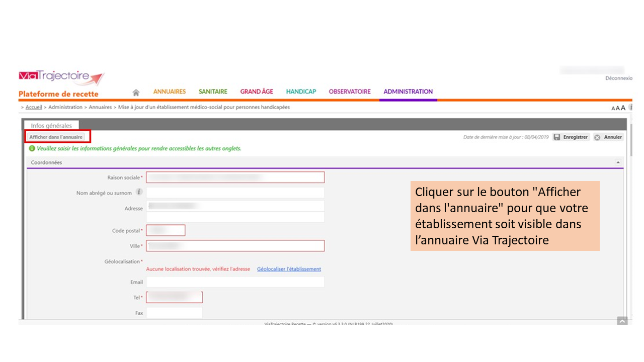Click the cross icon in Annuler

[x=597, y=137]
